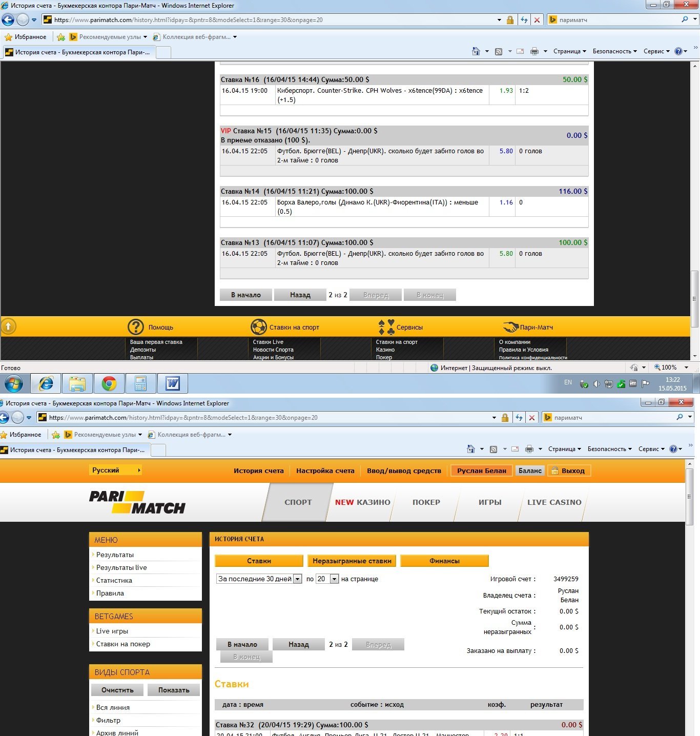700x736 pixels.
Task: Open Google Chrome from the taskbar
Action: click(x=109, y=383)
